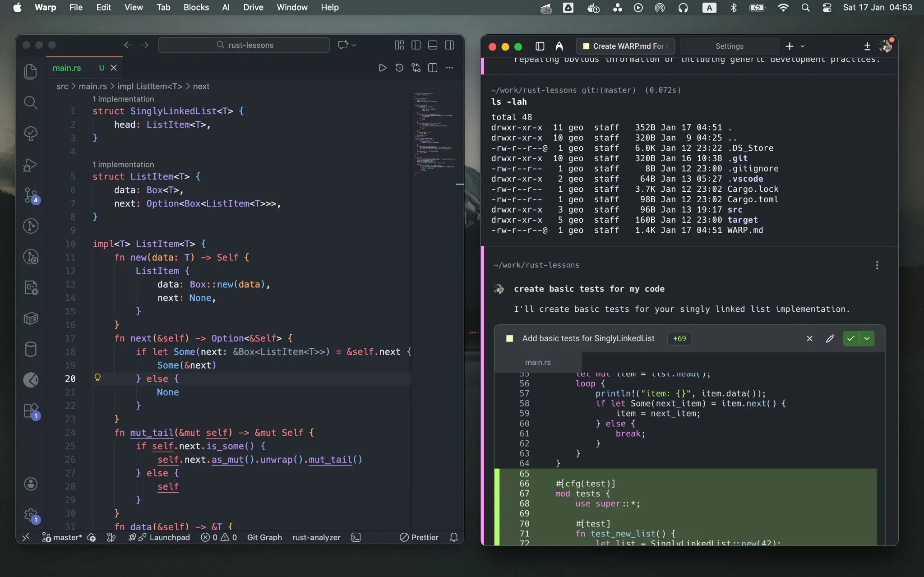The image size is (924, 577).
Task: Expand the accept changes dropdown arrow
Action: tap(867, 338)
